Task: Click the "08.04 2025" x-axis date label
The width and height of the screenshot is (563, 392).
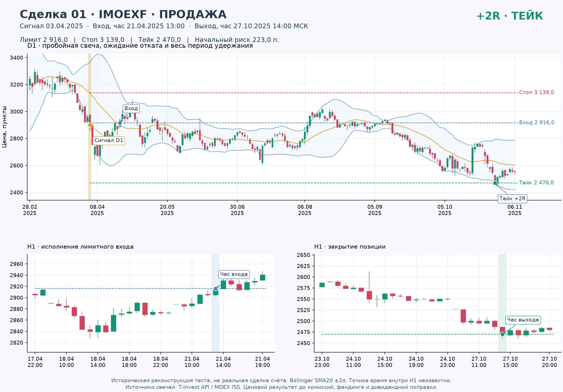Action: click(97, 210)
